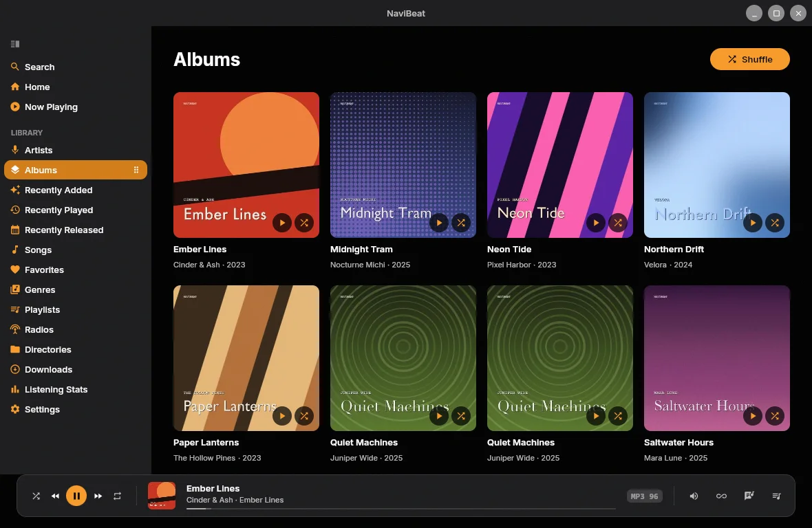Shuffle the Midnight Tram album
Image resolution: width=812 pixels, height=528 pixels.
(461, 223)
